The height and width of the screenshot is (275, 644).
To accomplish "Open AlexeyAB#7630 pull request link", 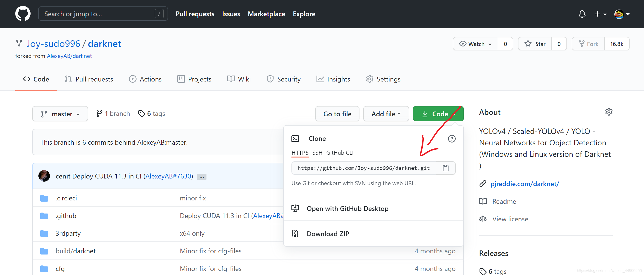I will pyautogui.click(x=168, y=176).
